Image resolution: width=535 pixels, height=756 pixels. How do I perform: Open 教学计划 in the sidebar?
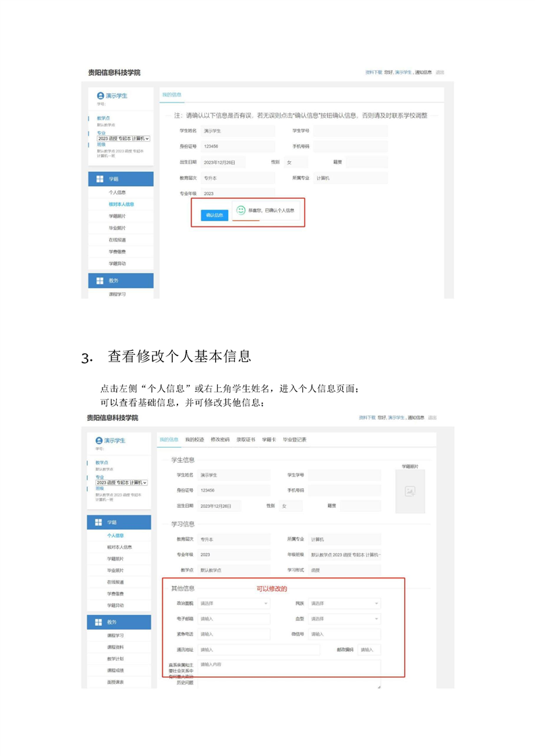(x=115, y=659)
